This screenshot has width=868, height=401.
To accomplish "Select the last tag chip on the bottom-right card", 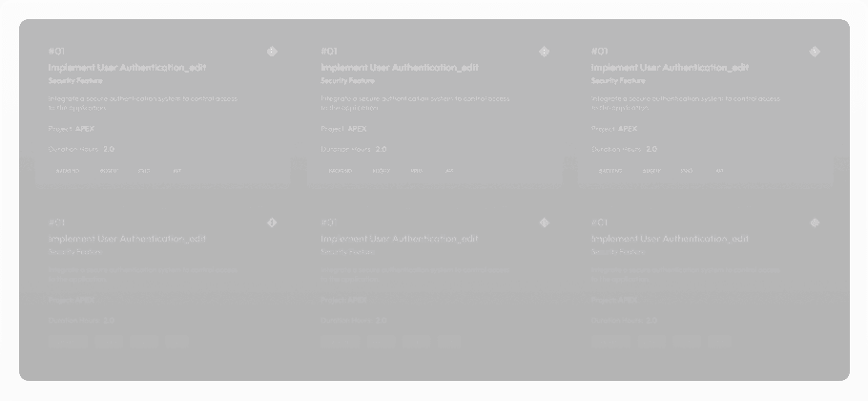I will point(719,341).
